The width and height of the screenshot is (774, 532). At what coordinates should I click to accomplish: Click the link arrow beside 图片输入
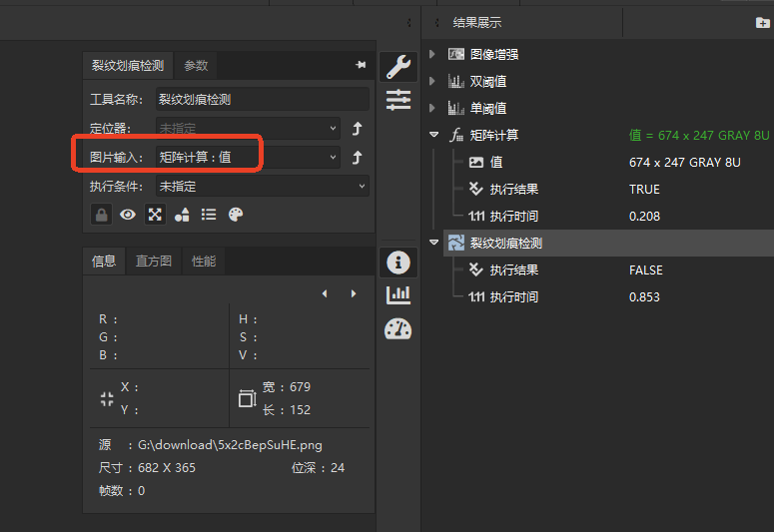coord(357,157)
